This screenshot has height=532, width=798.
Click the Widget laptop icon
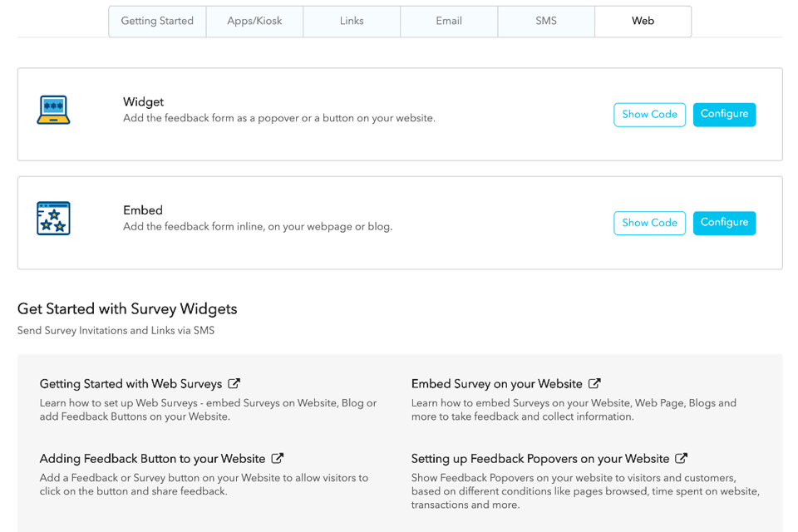(53, 110)
